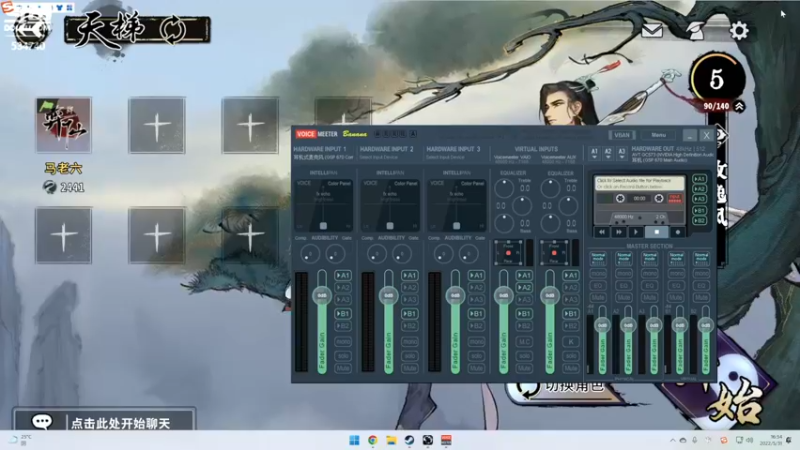
Task: Open the A1 hardware output device dropdown
Action: coord(594,154)
